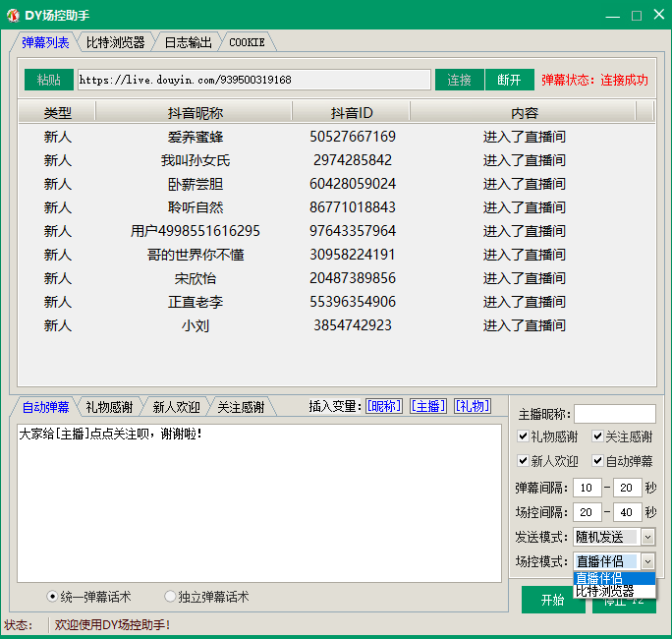Click the 场控间隔 maximum field showing 40
The width and height of the screenshot is (672, 639).
click(627, 512)
